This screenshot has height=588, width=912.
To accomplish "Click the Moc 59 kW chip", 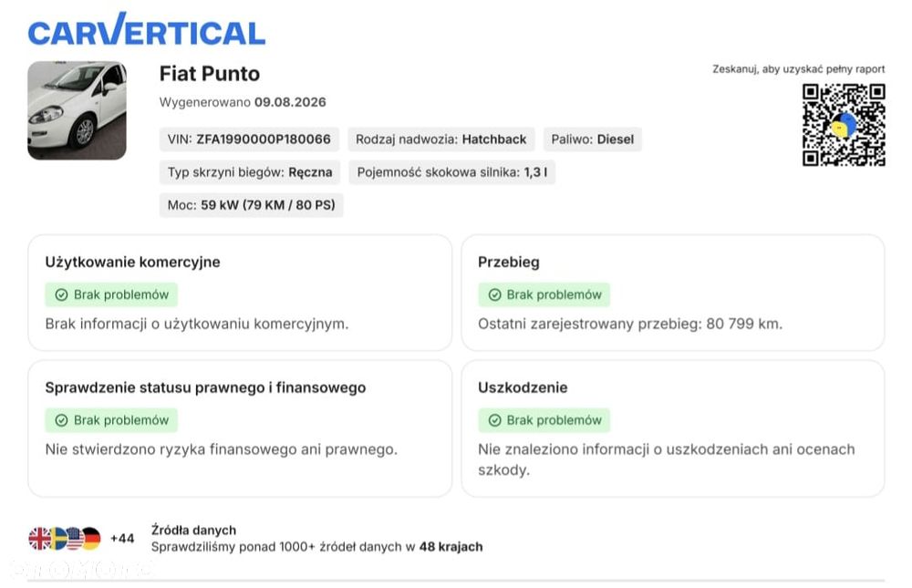I will 252,205.
